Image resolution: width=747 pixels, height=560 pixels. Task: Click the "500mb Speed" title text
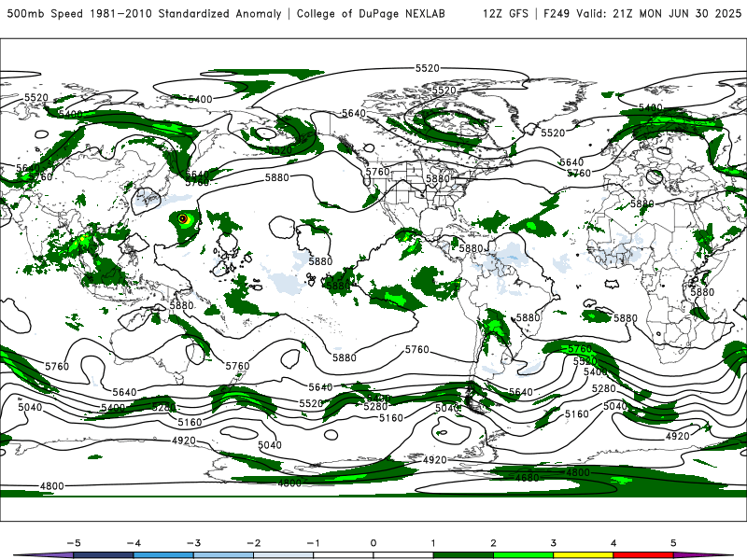(45, 13)
